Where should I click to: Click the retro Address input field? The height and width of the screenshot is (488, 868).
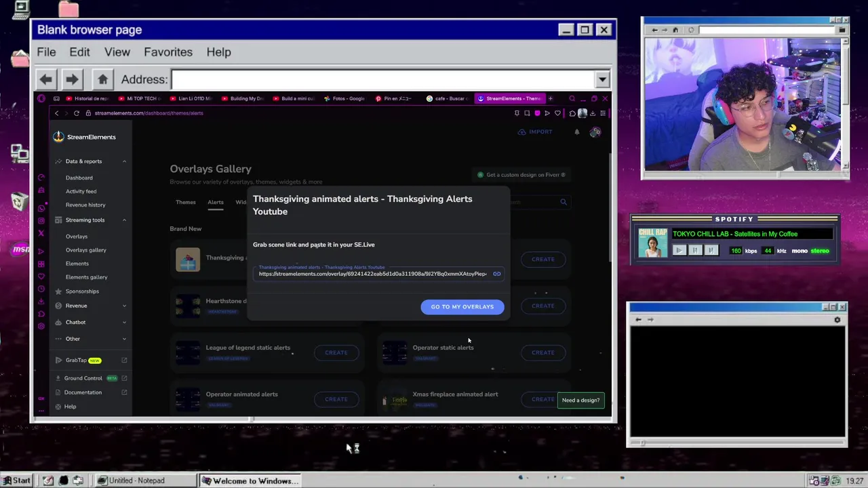coord(383,79)
